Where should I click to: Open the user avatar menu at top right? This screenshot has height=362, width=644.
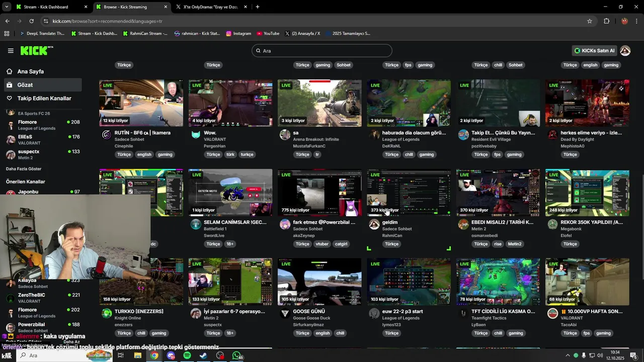coord(625,51)
